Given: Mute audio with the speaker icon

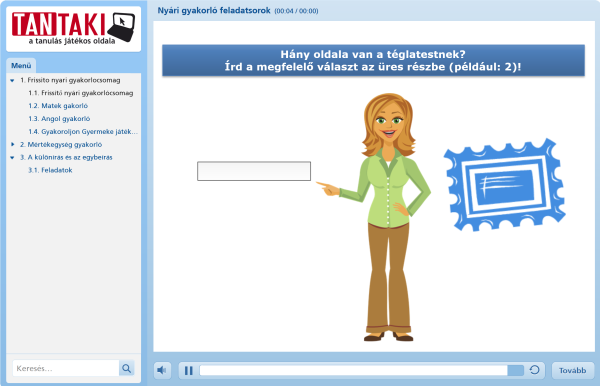Looking at the screenshot, I should coord(162,370).
